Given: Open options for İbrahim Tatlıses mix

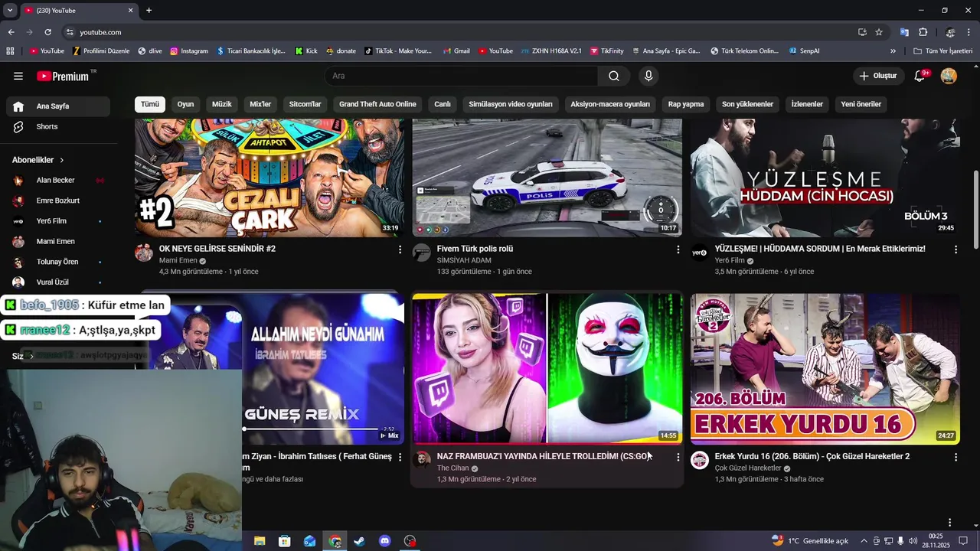Looking at the screenshot, I should (x=400, y=457).
